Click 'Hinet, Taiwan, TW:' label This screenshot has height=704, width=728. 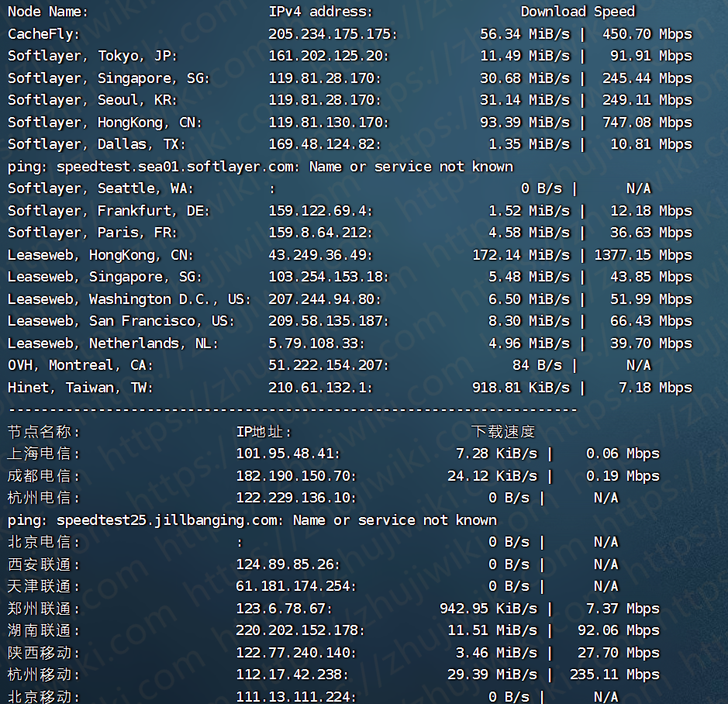[x=81, y=388]
